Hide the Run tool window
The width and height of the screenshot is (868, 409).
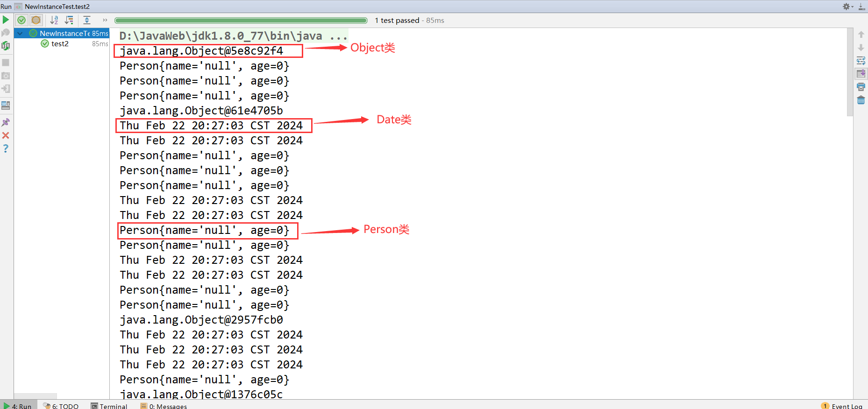click(x=862, y=7)
